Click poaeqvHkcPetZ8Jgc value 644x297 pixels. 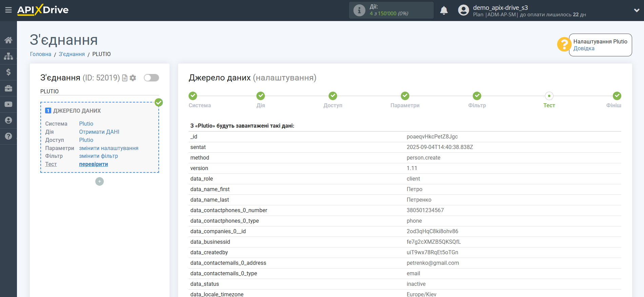(x=432, y=136)
